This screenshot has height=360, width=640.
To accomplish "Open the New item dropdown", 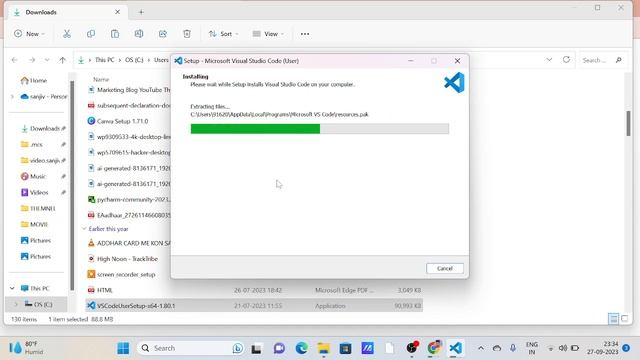I will click(x=29, y=34).
